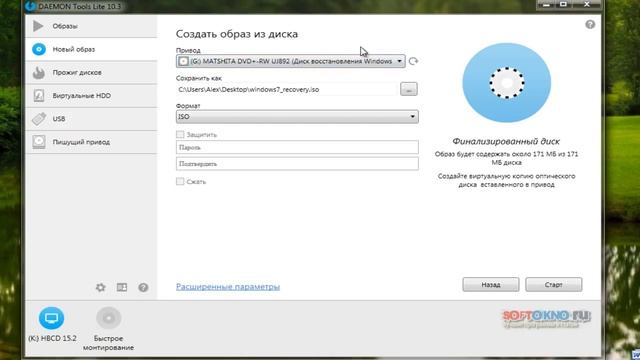
Task: Open the Формат ISO dropdown
Action: 297,117
